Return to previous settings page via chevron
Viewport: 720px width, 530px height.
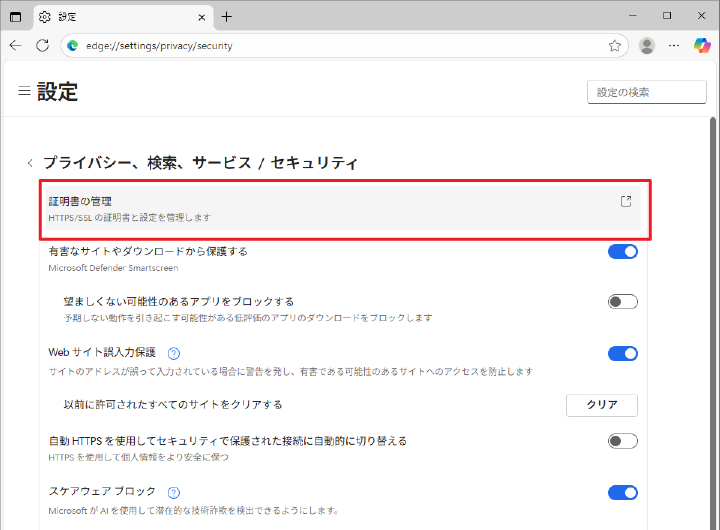30,163
